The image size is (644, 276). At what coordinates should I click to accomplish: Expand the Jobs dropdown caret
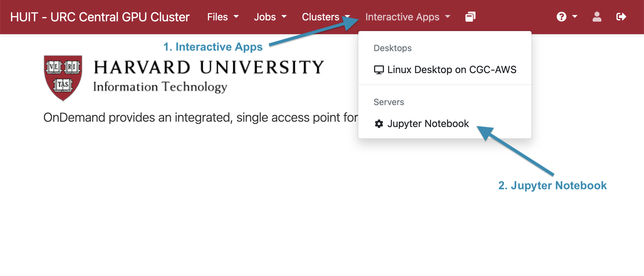click(284, 17)
